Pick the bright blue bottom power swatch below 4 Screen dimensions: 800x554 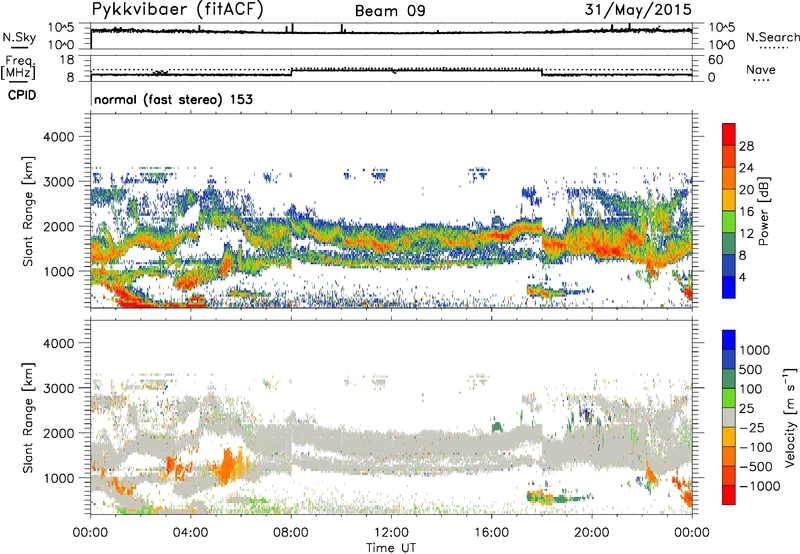tap(729, 287)
